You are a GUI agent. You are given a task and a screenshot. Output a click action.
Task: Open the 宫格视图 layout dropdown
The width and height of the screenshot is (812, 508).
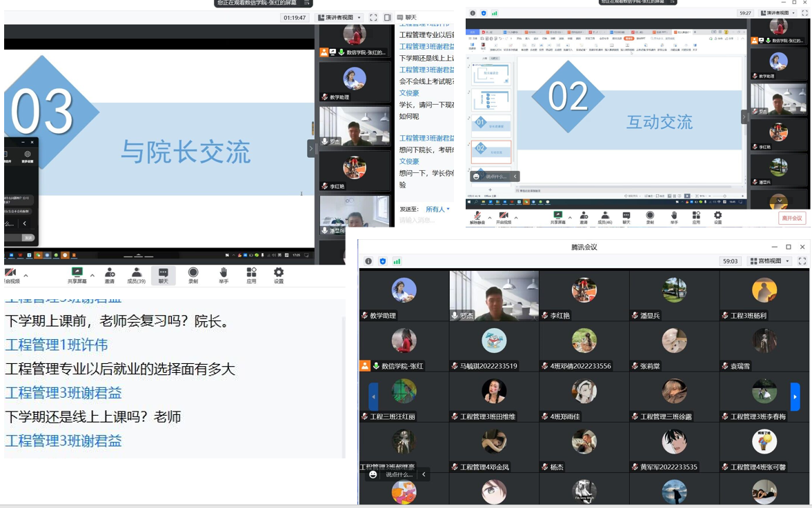(x=770, y=261)
